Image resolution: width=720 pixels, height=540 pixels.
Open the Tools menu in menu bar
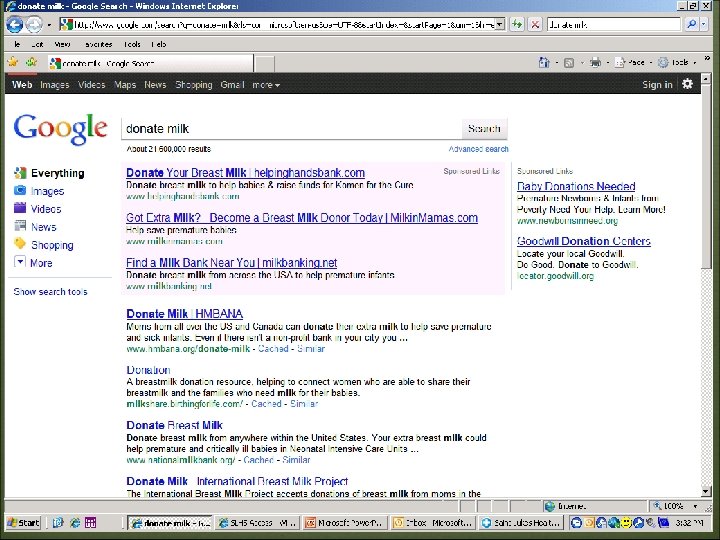coord(132,45)
